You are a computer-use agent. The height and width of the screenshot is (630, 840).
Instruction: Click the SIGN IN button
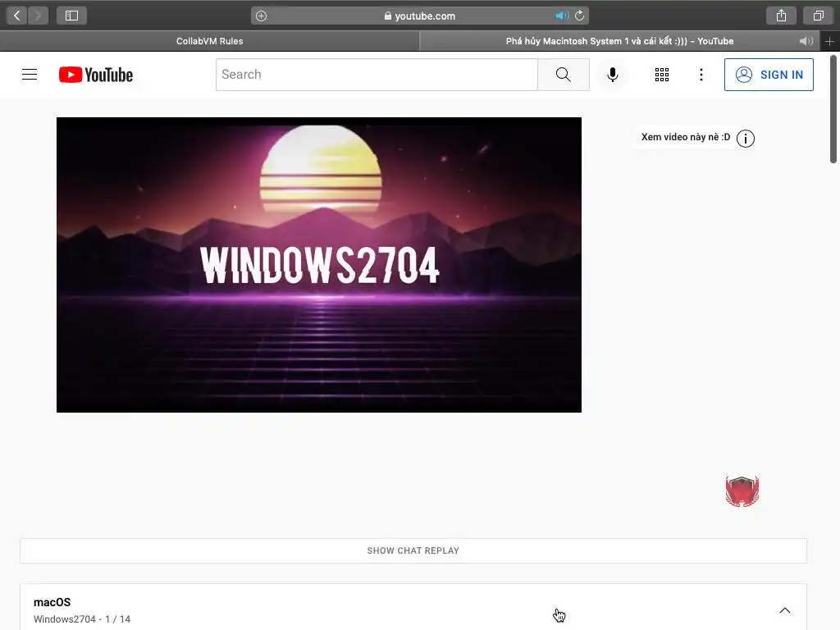[x=769, y=75]
